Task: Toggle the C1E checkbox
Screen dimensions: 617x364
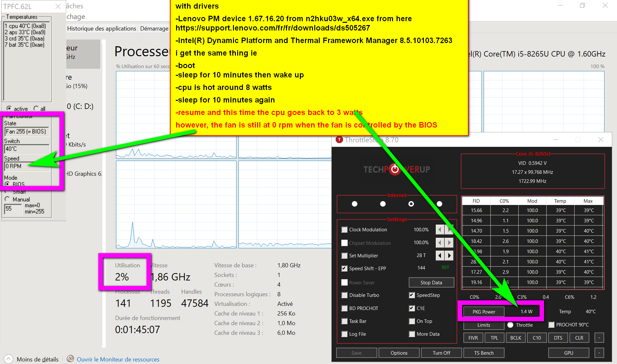Action: click(412, 308)
